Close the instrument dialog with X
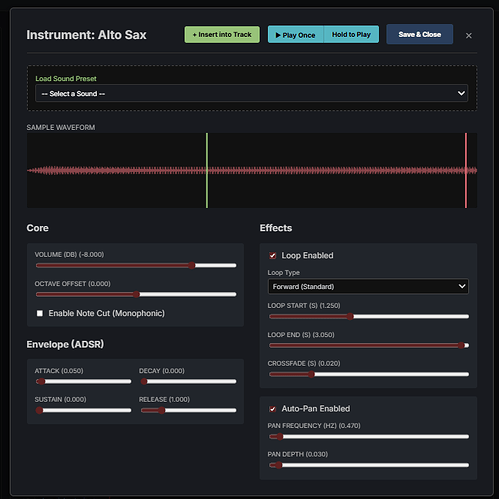This screenshot has width=499, height=499. 469,35
